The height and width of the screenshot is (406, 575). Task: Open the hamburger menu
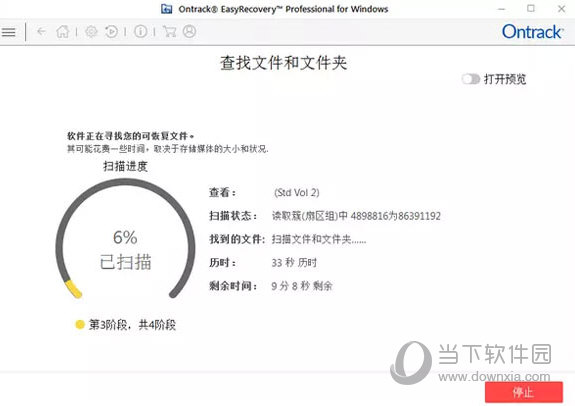(x=8, y=32)
